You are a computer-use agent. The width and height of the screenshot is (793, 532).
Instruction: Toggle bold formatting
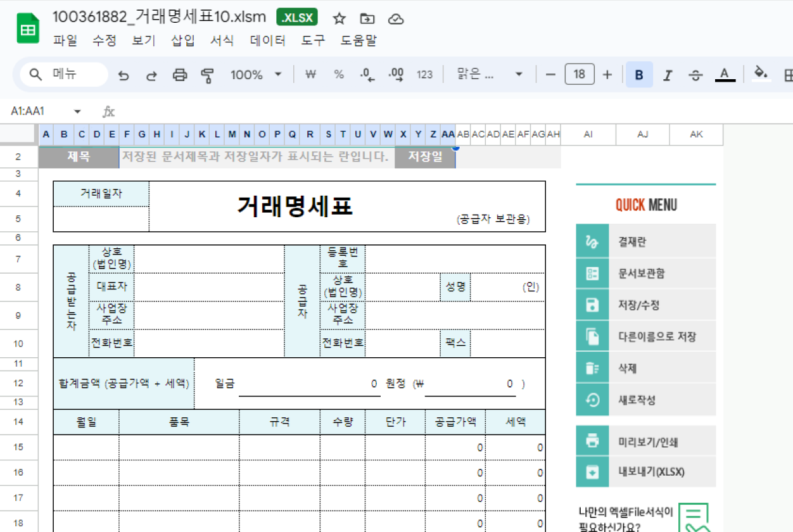point(639,75)
